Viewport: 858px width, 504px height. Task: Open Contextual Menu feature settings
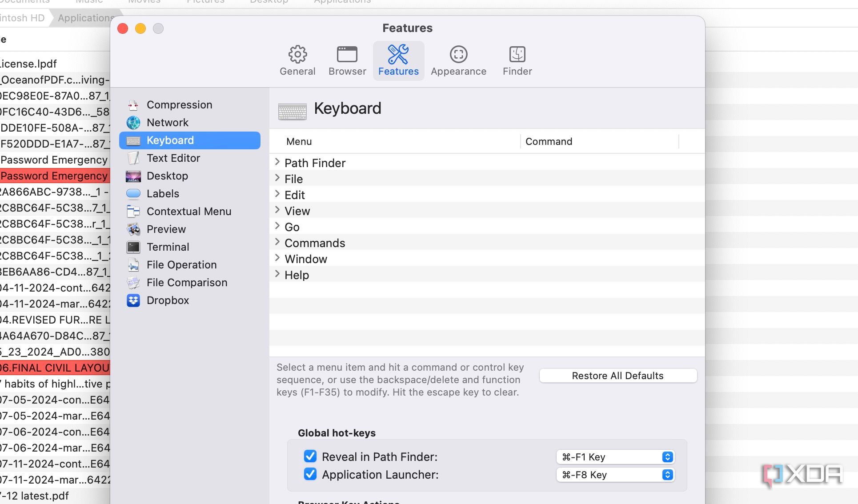point(190,212)
